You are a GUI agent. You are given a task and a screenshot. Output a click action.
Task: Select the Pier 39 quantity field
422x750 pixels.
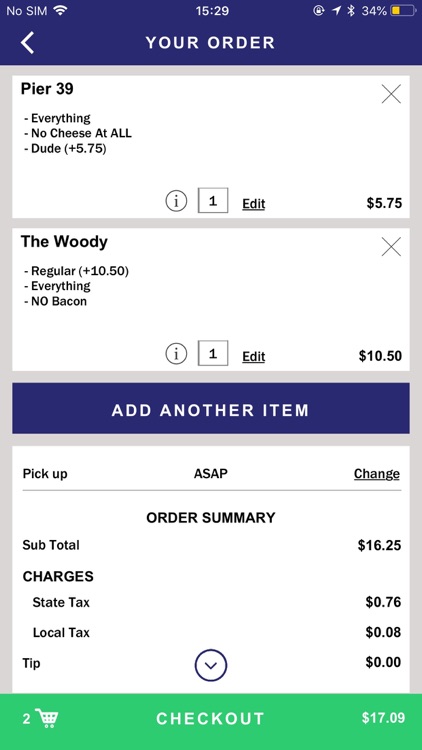(213, 200)
